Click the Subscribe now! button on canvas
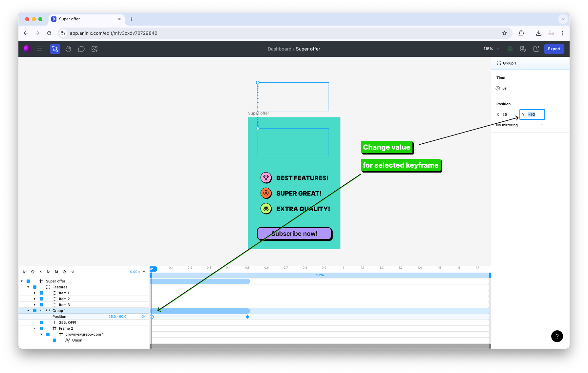Screen dimensions: 588x373 tap(294, 234)
